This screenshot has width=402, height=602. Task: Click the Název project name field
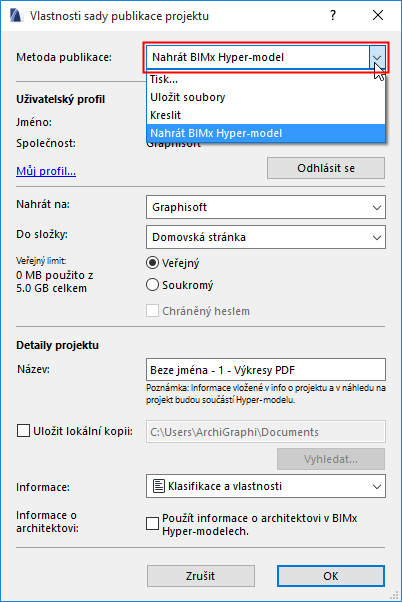point(266,370)
